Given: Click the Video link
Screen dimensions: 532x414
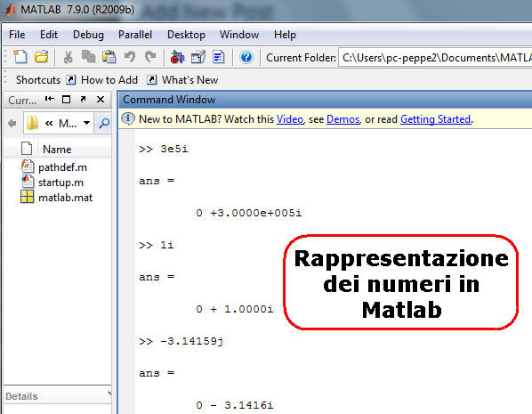Looking at the screenshot, I should click(290, 119).
